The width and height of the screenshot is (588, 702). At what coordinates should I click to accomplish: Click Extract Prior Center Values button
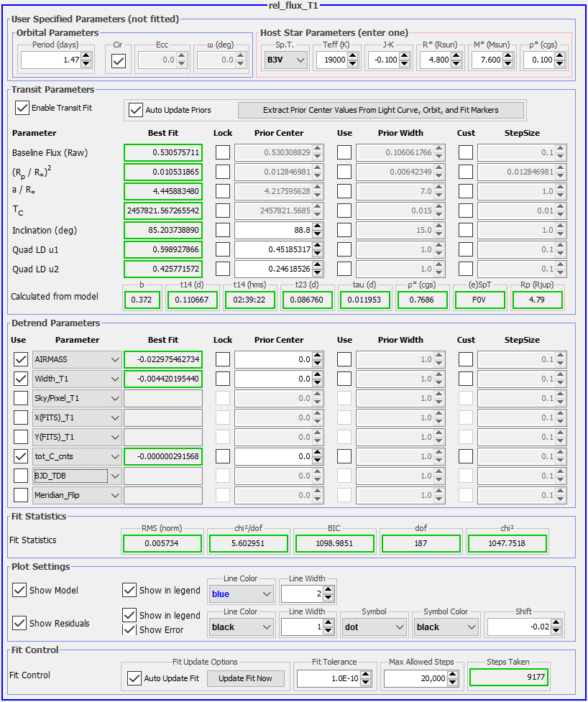pyautogui.click(x=381, y=110)
